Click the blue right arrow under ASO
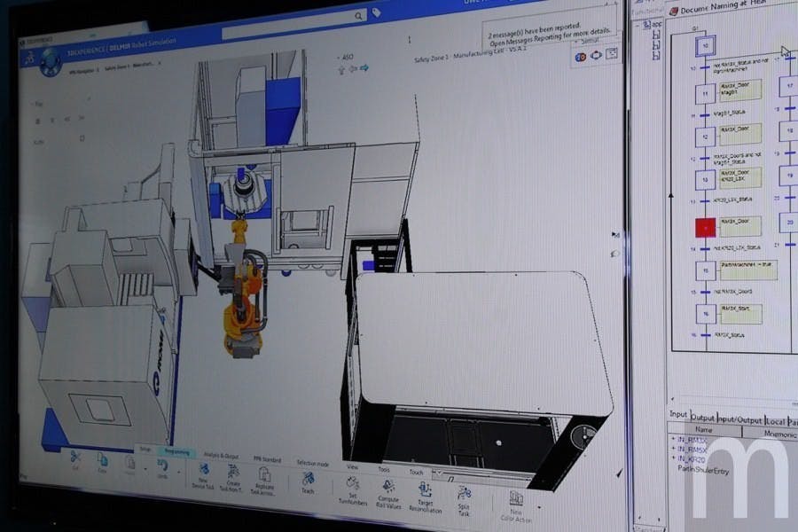The width and height of the screenshot is (798, 532). (x=364, y=68)
